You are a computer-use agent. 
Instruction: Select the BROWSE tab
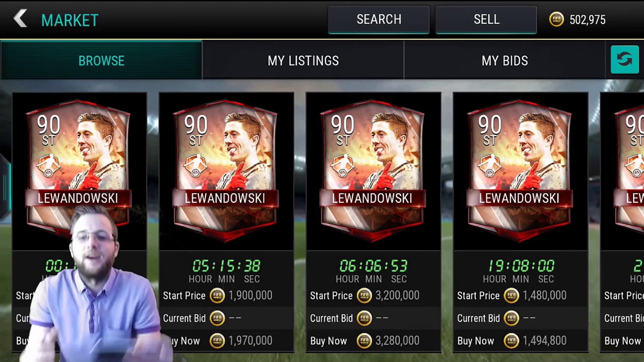(101, 60)
